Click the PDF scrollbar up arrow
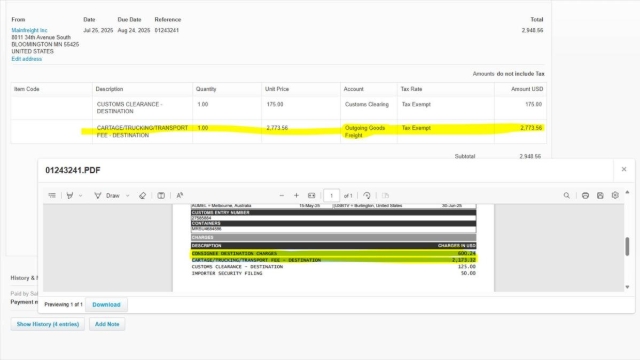Image resolution: width=640 pixels, height=360 pixels. [x=627, y=192]
